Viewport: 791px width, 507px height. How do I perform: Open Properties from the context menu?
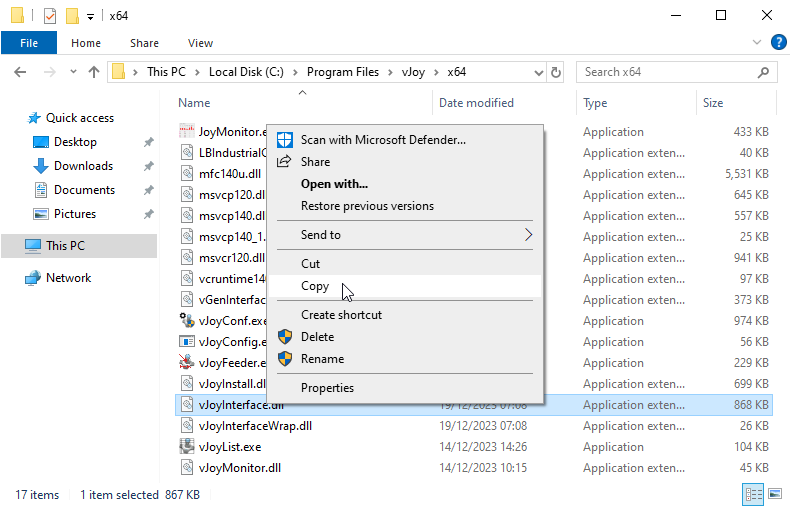pyautogui.click(x=405, y=388)
